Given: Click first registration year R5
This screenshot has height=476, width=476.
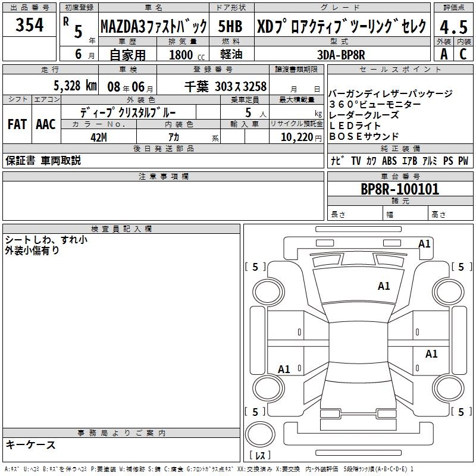Looking at the screenshot, I should point(79,29).
